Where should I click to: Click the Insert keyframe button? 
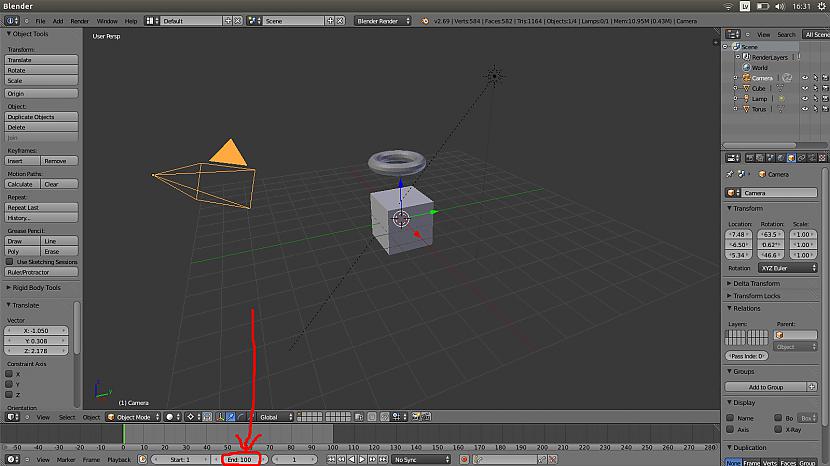[22, 160]
